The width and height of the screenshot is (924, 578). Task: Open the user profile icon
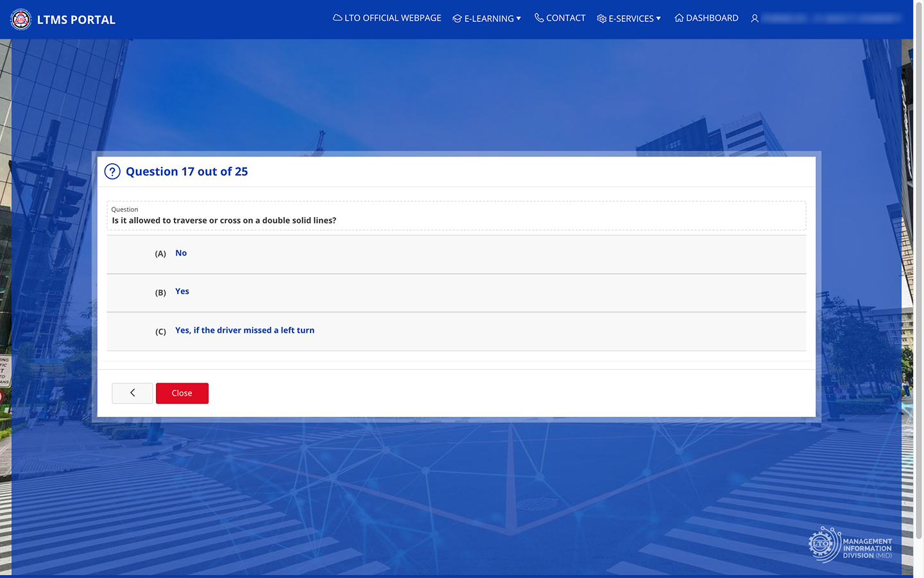[x=755, y=19]
